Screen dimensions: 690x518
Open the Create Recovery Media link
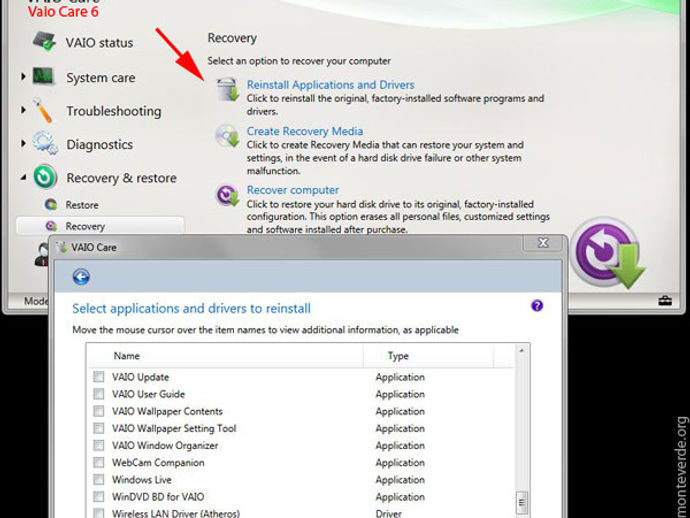click(305, 131)
